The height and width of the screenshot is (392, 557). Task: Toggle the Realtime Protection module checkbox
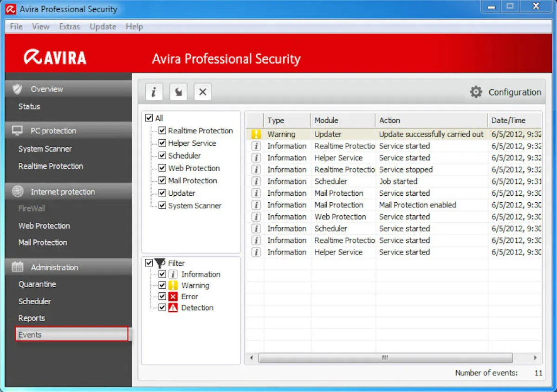pos(162,130)
